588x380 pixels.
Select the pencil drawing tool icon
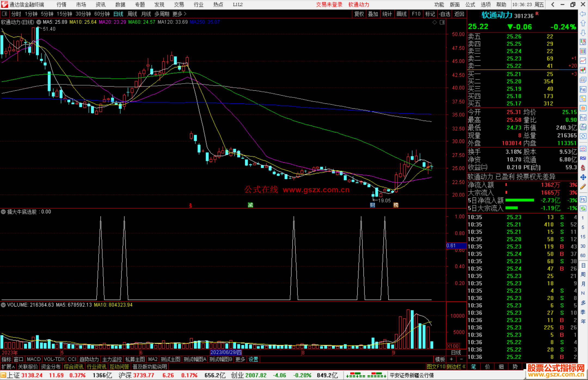click(583, 187)
